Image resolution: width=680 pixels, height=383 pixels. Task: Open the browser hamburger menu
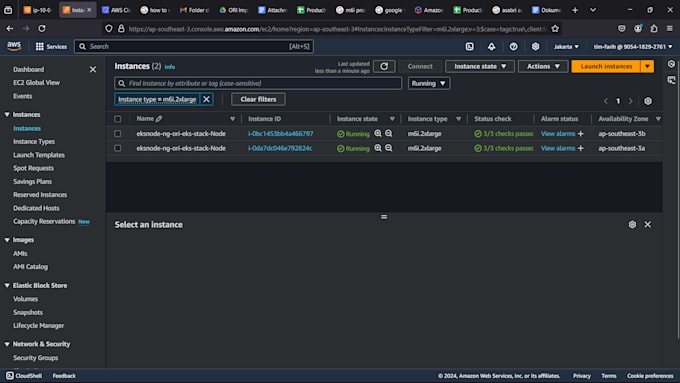pos(670,29)
